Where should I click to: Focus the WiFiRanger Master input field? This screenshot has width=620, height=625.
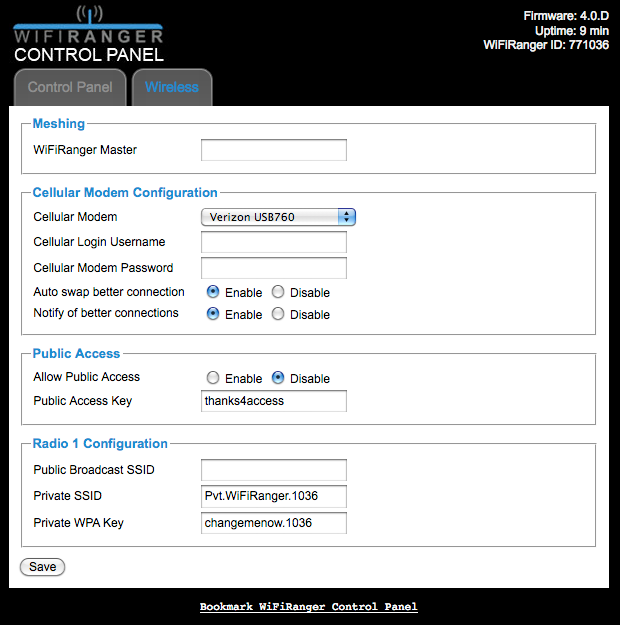pos(274,150)
